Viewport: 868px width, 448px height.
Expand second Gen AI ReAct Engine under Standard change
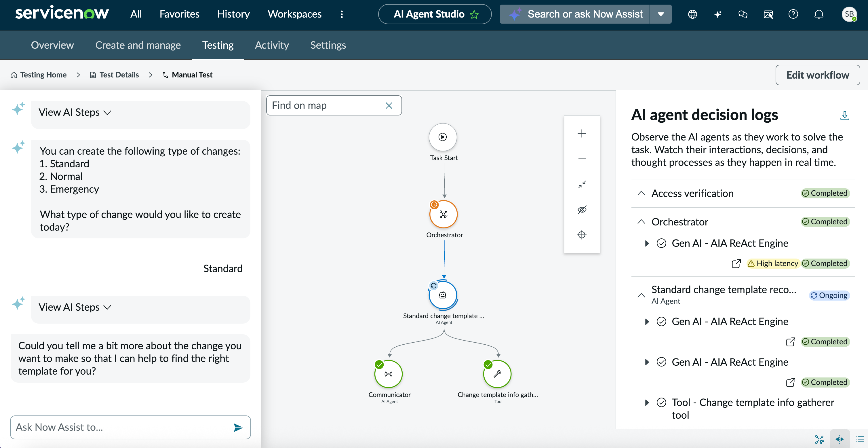pos(647,362)
